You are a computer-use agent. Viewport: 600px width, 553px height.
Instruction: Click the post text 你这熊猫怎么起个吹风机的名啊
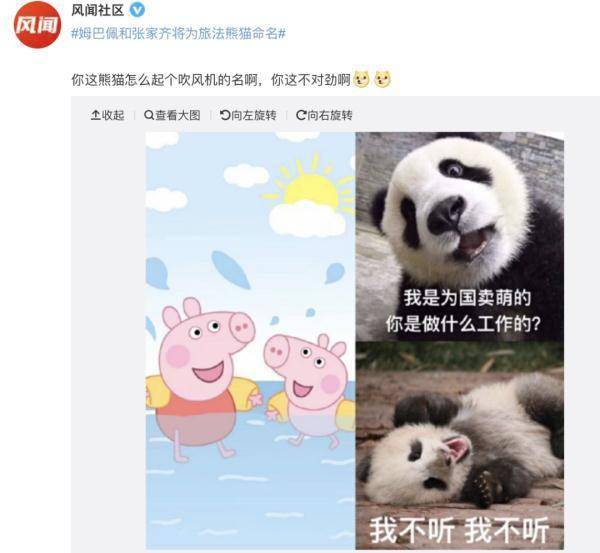point(164,80)
